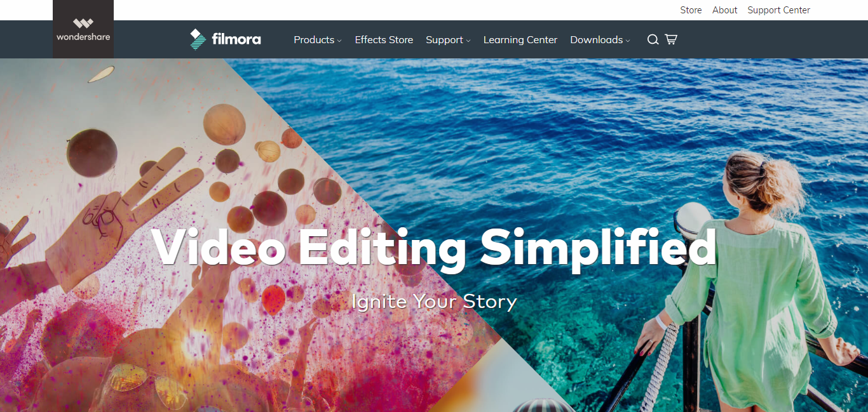Screen dimensions: 868x412
Task: Click the Wondershare logo badge
Action: tap(83, 29)
